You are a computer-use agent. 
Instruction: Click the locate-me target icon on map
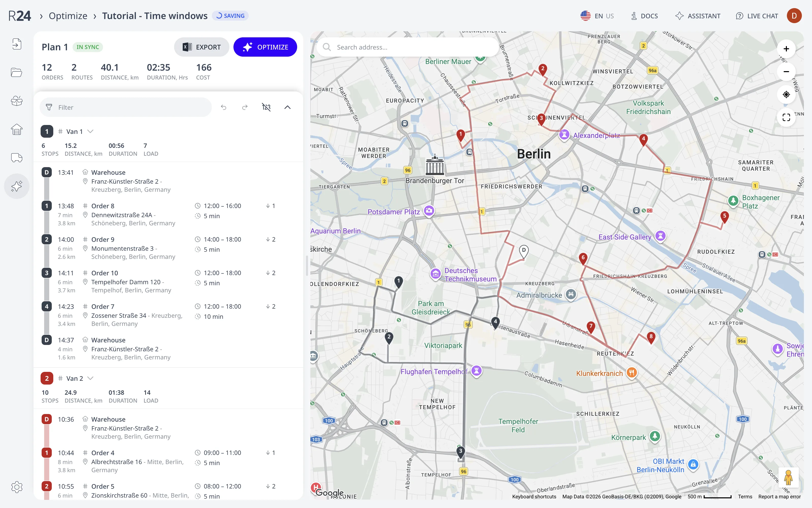point(786,94)
